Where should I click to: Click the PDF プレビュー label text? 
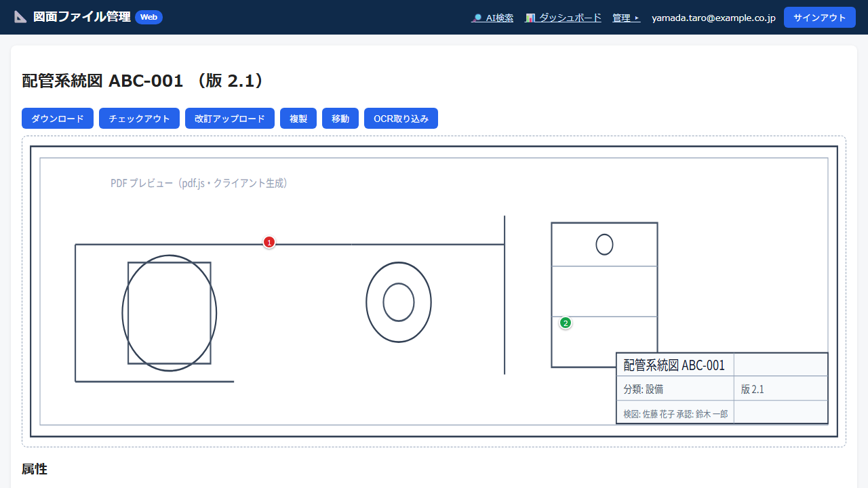(199, 183)
